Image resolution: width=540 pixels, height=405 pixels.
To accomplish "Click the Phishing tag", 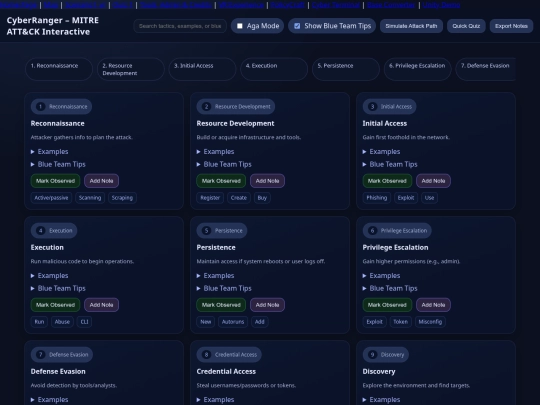I will pyautogui.click(x=376, y=198).
